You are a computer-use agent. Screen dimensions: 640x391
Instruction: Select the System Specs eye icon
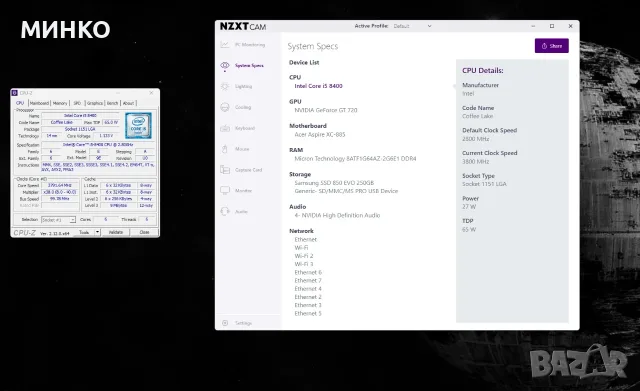coord(224,65)
